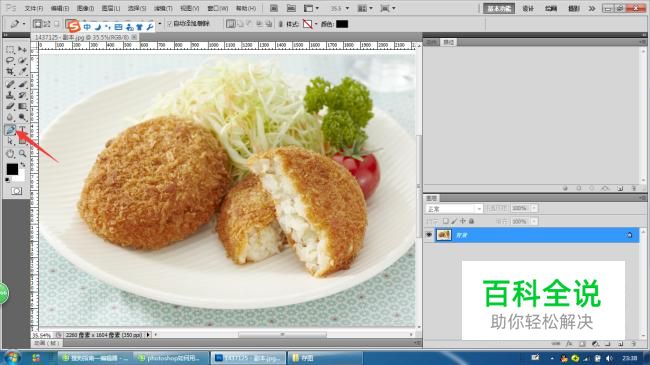Image resolution: width=650 pixels, height=365 pixels.
Task: Click the black color swatch in options bar
Action: click(x=342, y=24)
